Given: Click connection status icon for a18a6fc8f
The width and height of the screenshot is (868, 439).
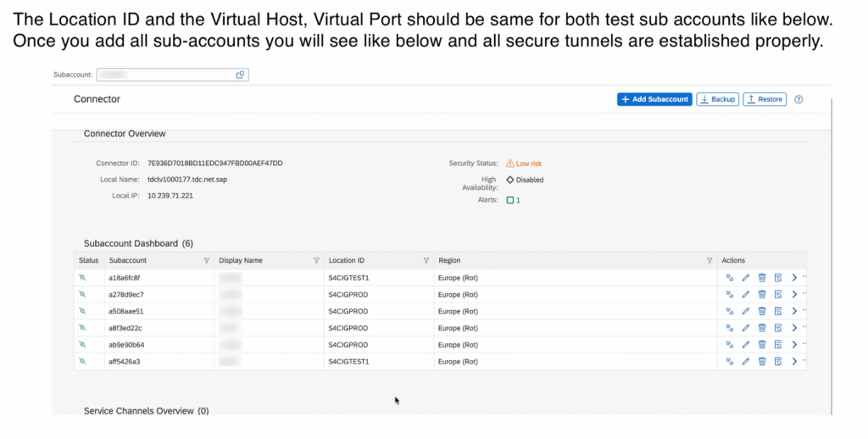Looking at the screenshot, I should 83,277.
